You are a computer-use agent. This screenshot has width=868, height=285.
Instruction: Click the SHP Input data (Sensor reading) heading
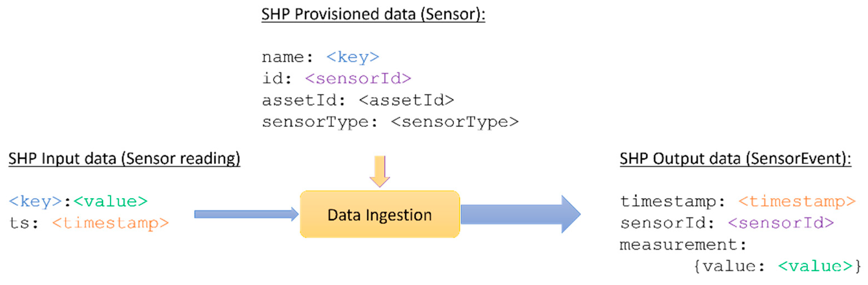[124, 158]
